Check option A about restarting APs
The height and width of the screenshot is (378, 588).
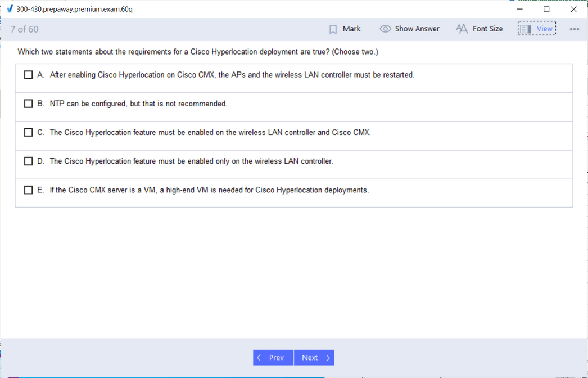28,75
